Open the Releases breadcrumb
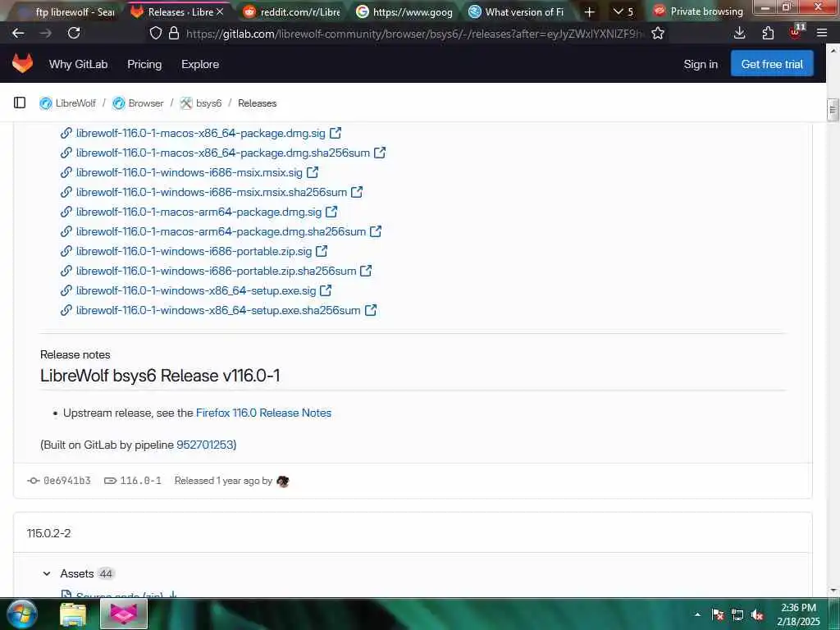 257,103
